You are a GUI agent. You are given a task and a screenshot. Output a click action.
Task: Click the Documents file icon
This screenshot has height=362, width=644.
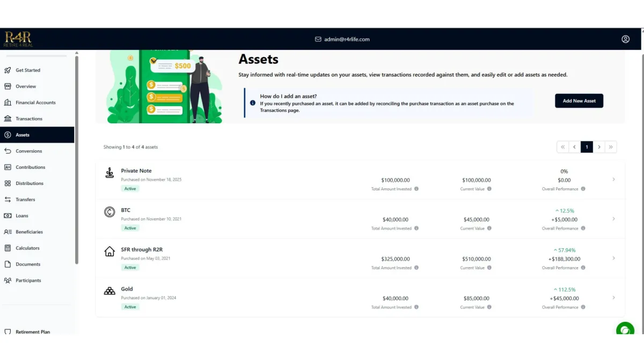(8, 264)
